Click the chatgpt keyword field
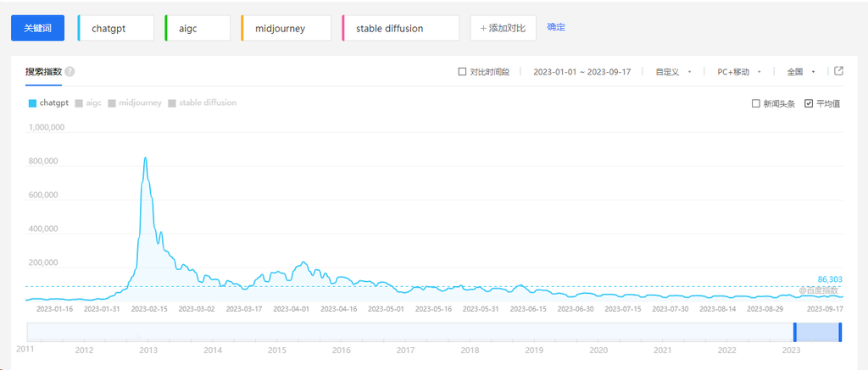868x370 pixels. [115, 28]
